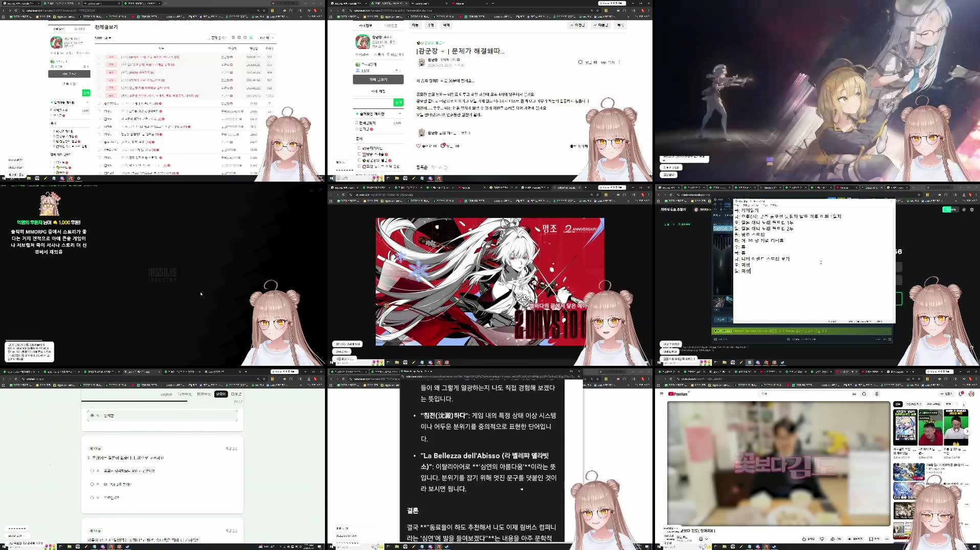Click '카페 글쓰기' in the '전체글보기' list page
980x550 pixels.
click(69, 74)
